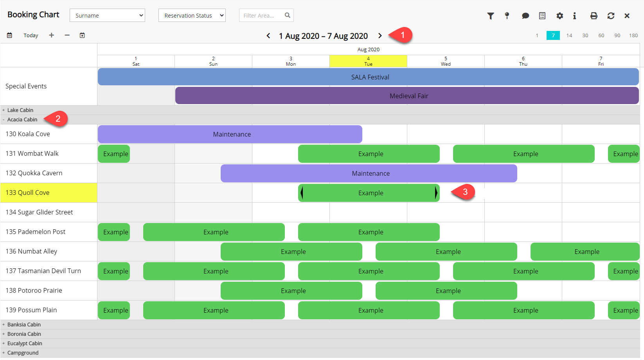The image size is (644, 360).
Task: Jump to Today
Action: click(x=31, y=35)
